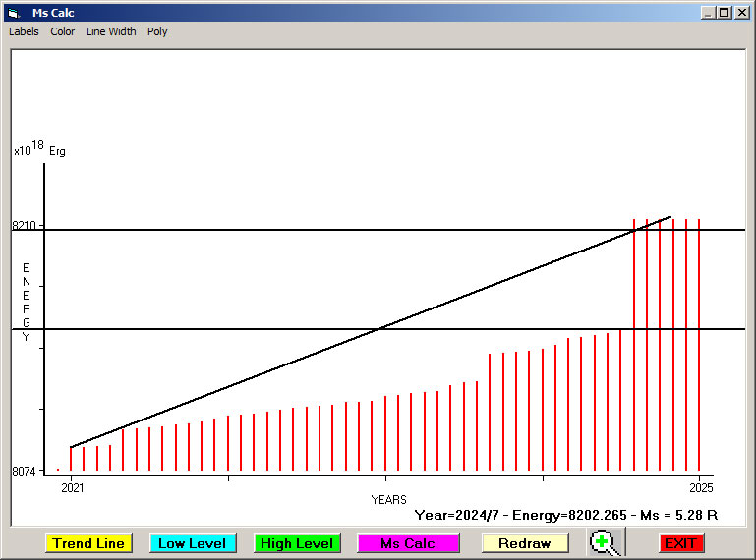Open the Poly menu

click(157, 31)
